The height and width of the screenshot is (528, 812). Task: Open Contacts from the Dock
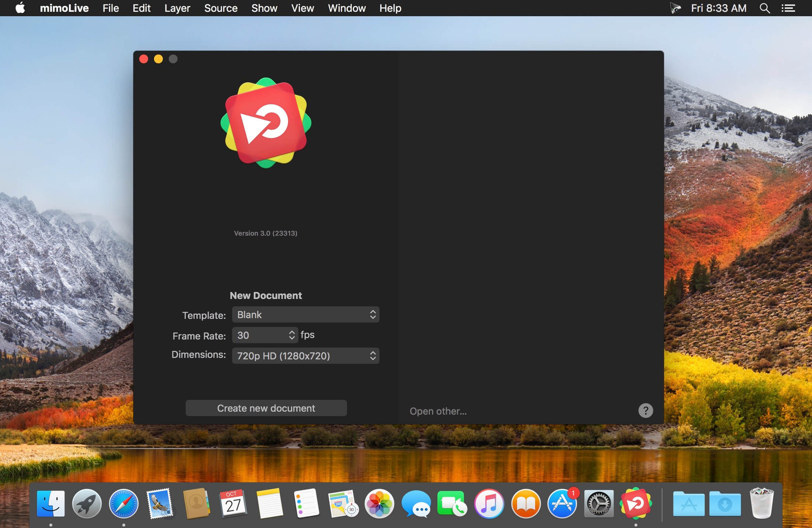pyautogui.click(x=196, y=503)
